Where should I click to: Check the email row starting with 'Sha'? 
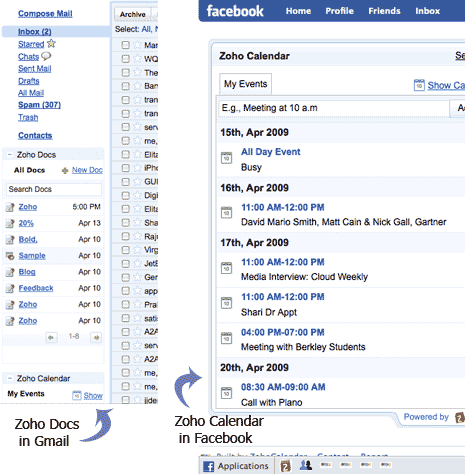tap(125, 222)
